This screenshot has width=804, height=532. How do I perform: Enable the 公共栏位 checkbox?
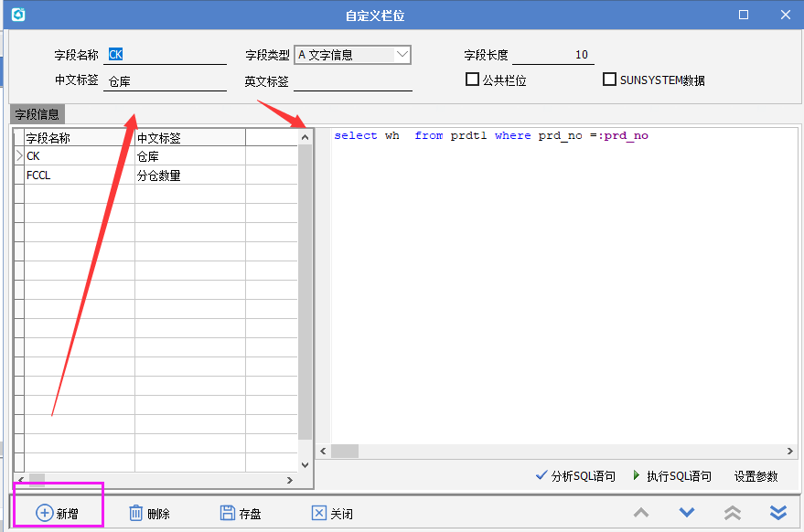click(x=472, y=80)
